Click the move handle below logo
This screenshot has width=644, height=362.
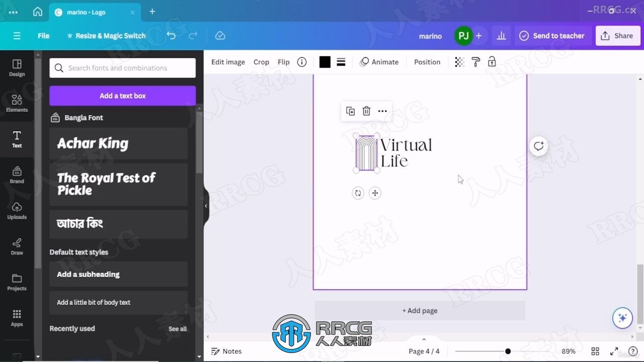[375, 193]
